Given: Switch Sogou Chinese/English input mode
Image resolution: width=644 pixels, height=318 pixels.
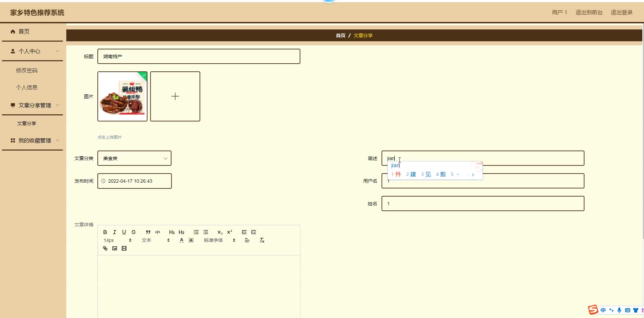Looking at the screenshot, I should click(603, 310).
